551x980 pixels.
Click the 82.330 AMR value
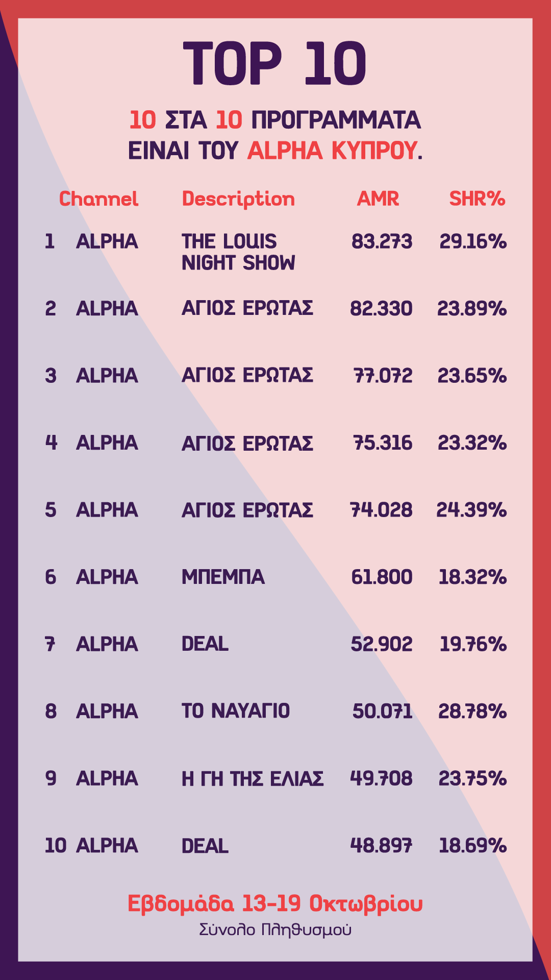(381, 309)
